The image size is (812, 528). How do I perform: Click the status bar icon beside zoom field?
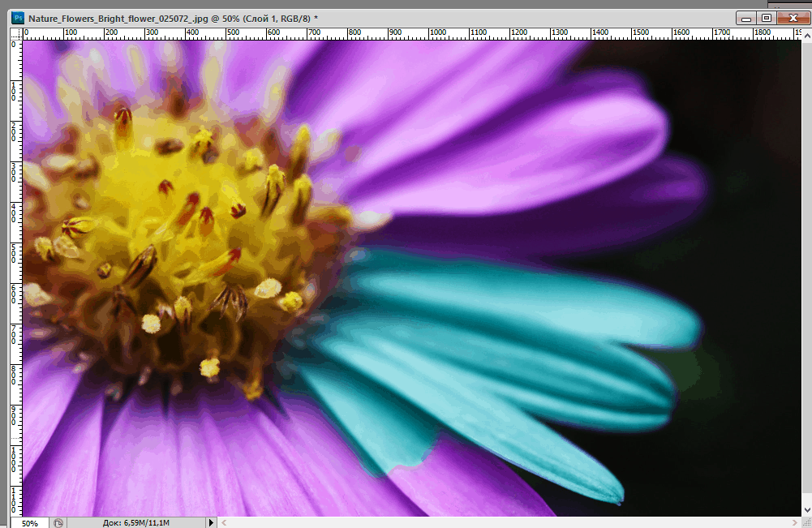58,523
